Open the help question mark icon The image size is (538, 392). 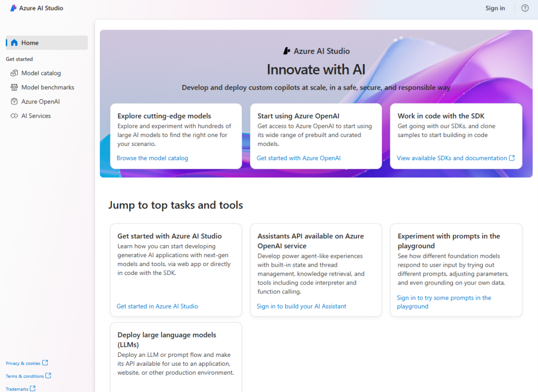pos(524,8)
